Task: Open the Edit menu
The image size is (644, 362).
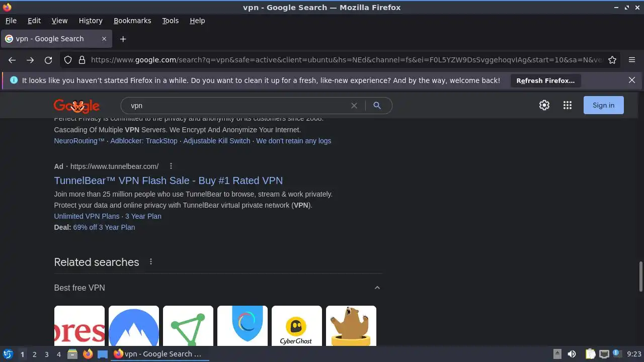Action: click(x=34, y=21)
